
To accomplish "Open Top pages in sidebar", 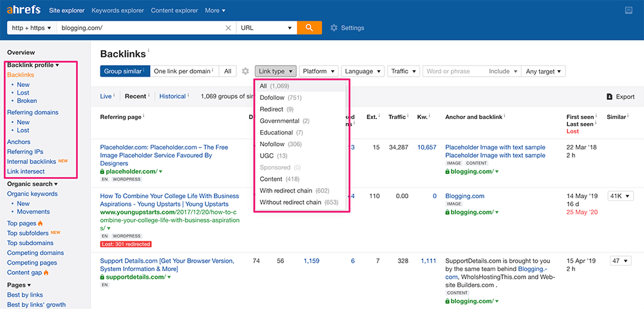I will coord(22,223).
